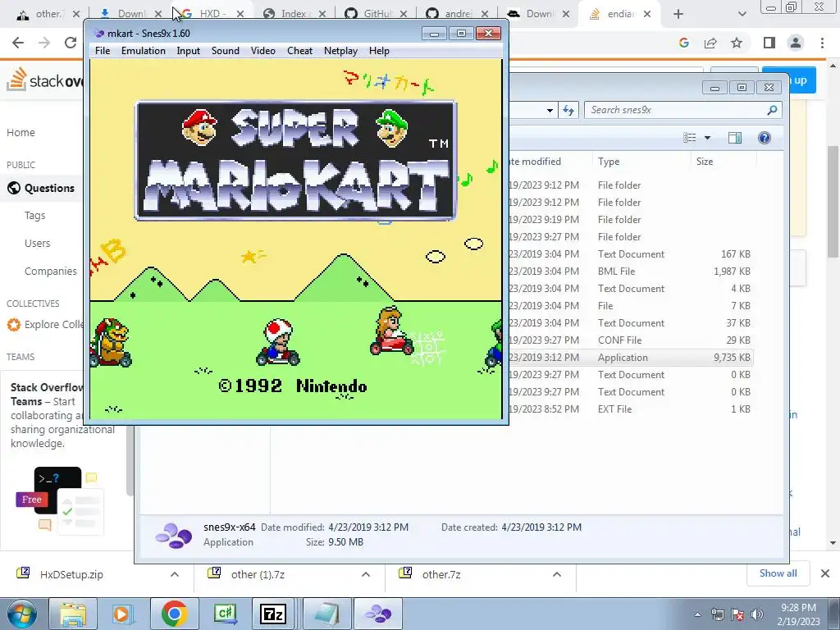Viewport: 840px width, 630px height.
Task: Click the Explorer search magnifier icon
Action: tap(772, 110)
